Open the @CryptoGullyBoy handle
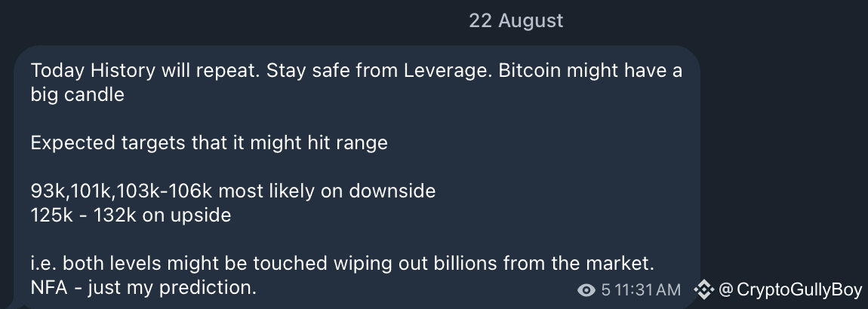 (790, 289)
